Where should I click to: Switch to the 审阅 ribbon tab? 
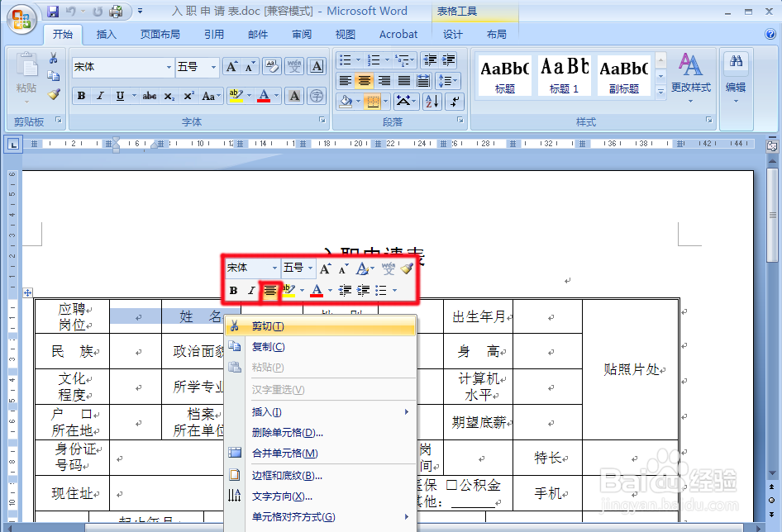(x=302, y=35)
